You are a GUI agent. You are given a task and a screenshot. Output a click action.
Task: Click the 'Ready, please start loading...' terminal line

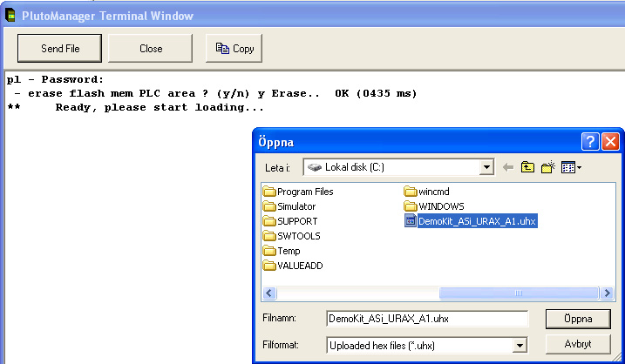click(x=160, y=107)
